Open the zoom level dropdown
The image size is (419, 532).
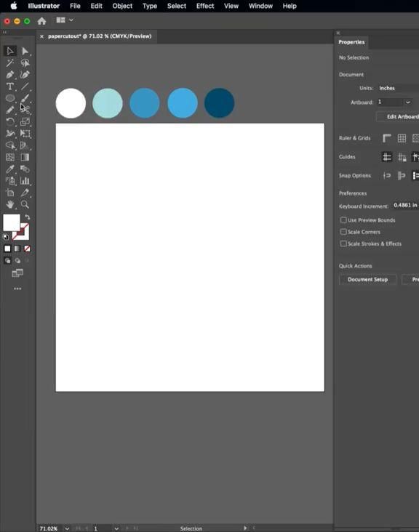tap(67, 528)
